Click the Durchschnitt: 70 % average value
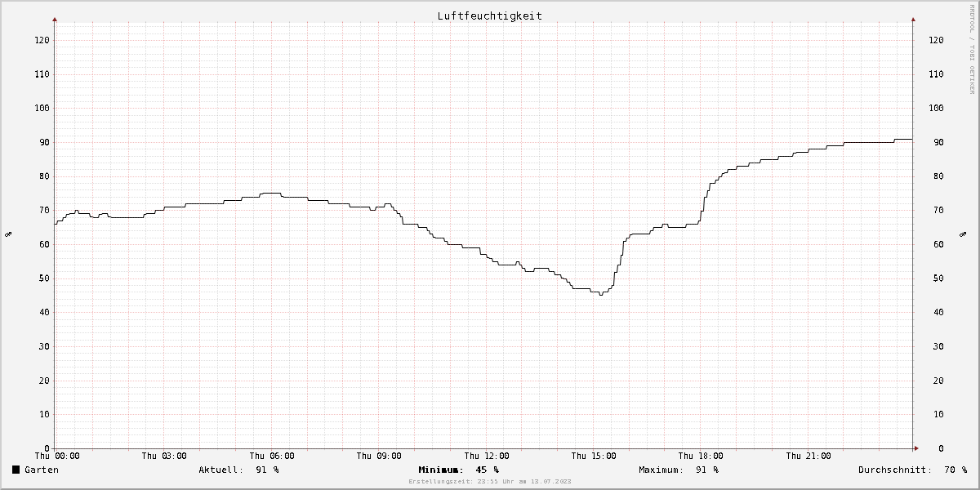The width and height of the screenshot is (980, 490). [x=912, y=470]
